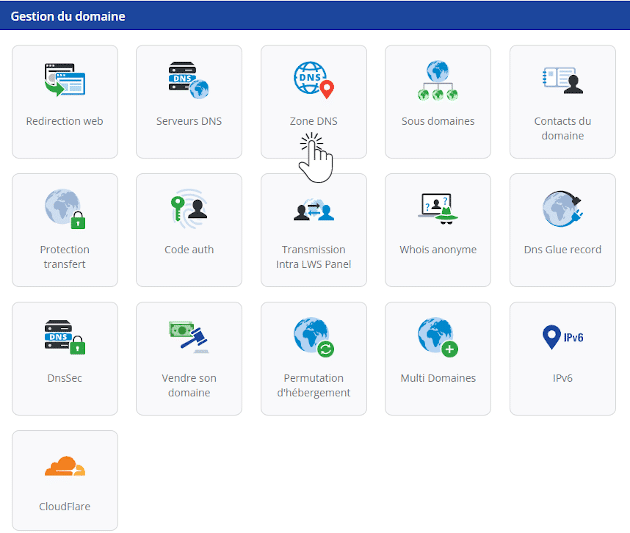Open the Zone DNS tile icon
The height and width of the screenshot is (533, 630).
pos(313,80)
